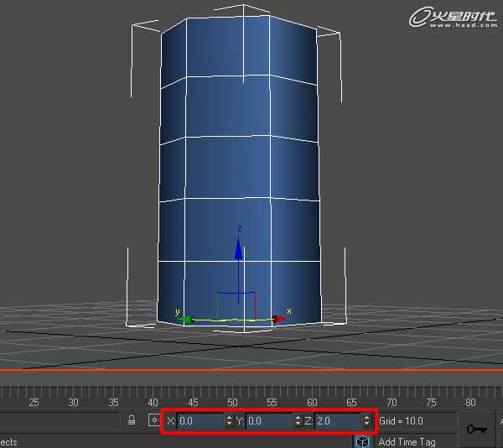
Task: Click frame 30 on the time ruler
Action: point(74,402)
